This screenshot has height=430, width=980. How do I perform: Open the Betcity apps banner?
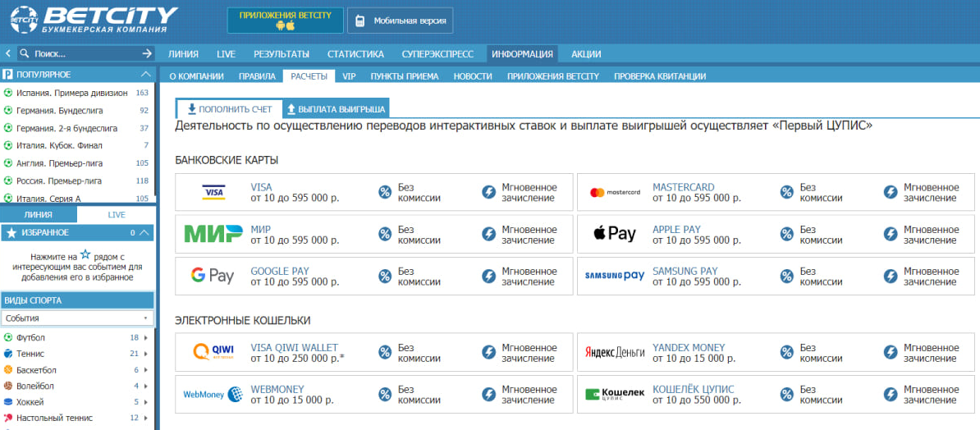[x=284, y=20]
